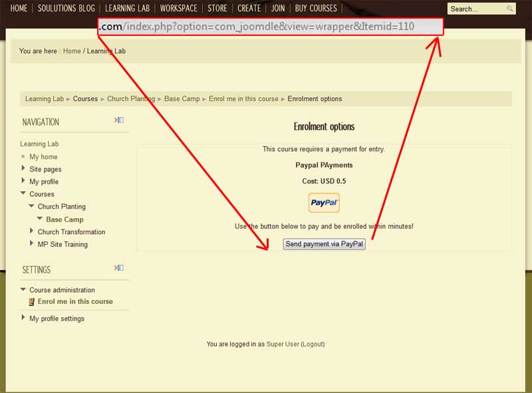The width and height of the screenshot is (532, 393).
Task: Click the search magnifier icon
Action: pos(510,9)
